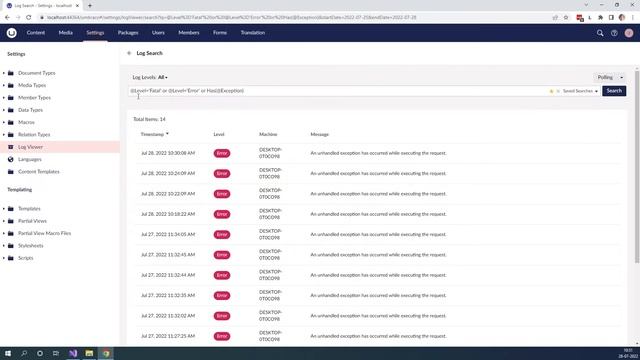Switch to the Packages section
The width and height of the screenshot is (640, 360).
pyautogui.click(x=128, y=33)
